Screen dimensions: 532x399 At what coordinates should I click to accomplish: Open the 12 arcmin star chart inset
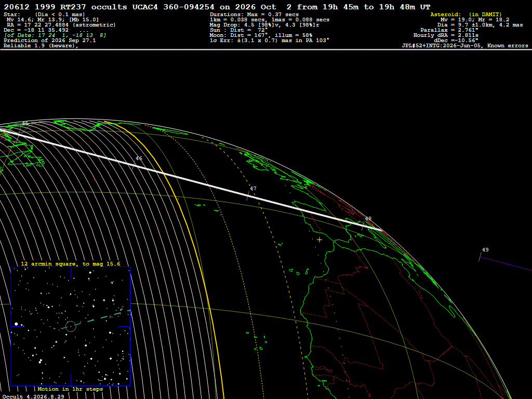tap(71, 326)
